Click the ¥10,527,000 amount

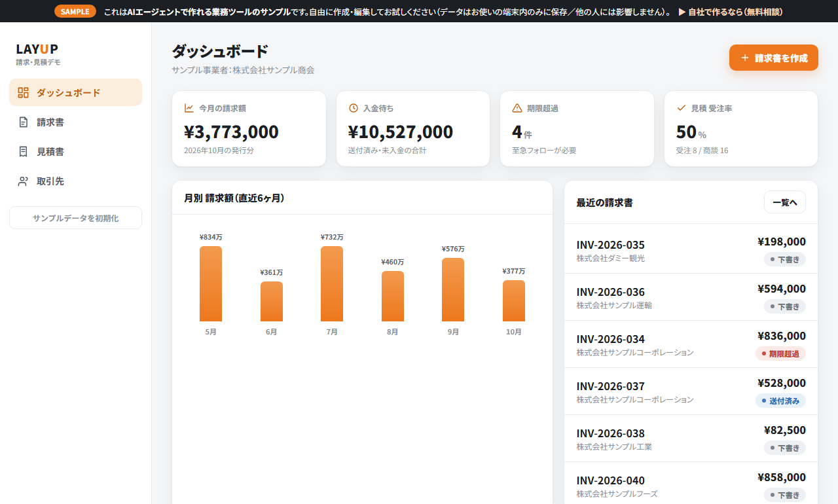click(x=401, y=132)
